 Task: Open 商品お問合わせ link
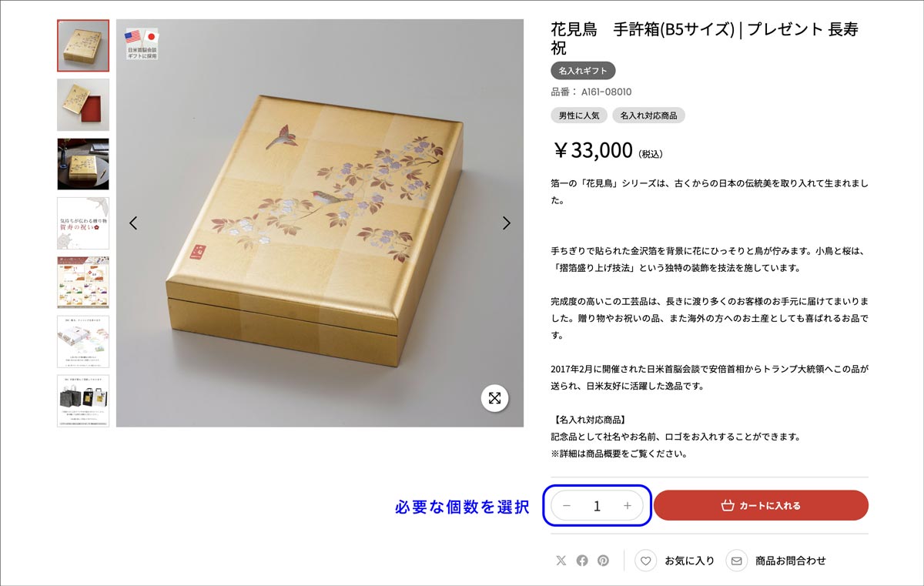[791, 561]
